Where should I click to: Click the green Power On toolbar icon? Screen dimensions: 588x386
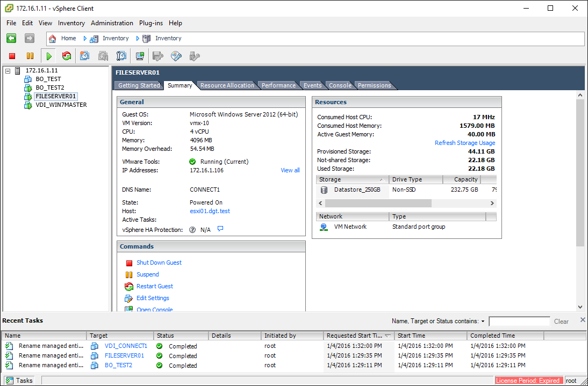click(x=49, y=56)
